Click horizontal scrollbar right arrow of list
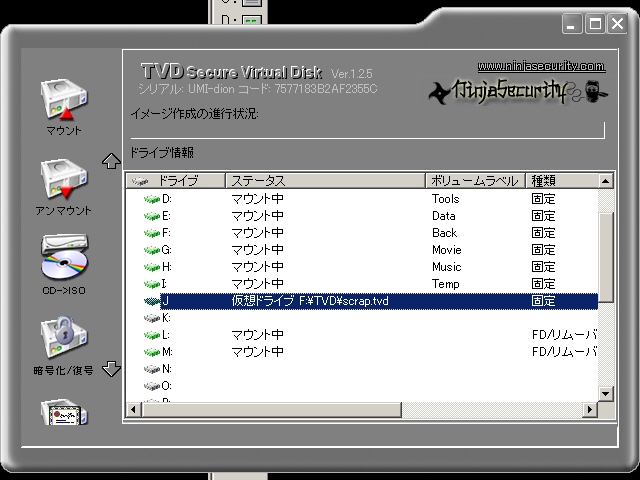640x480 pixels. click(x=590, y=410)
